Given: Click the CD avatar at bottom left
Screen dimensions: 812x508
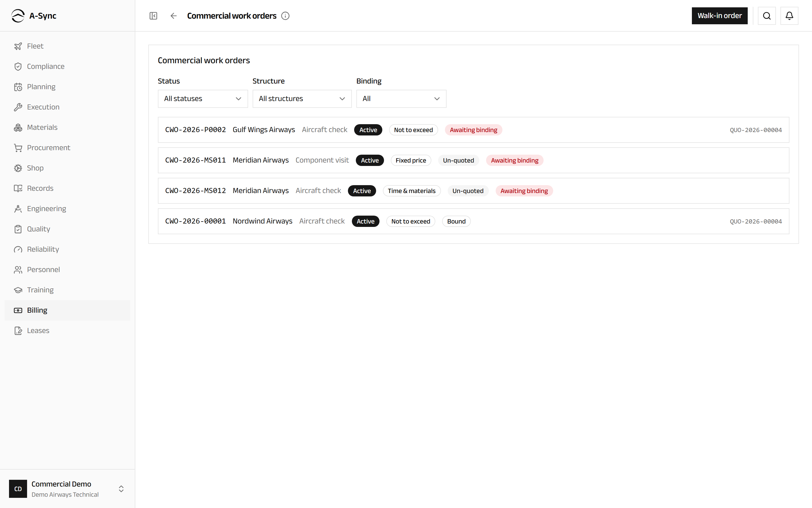Looking at the screenshot, I should click(x=18, y=489).
